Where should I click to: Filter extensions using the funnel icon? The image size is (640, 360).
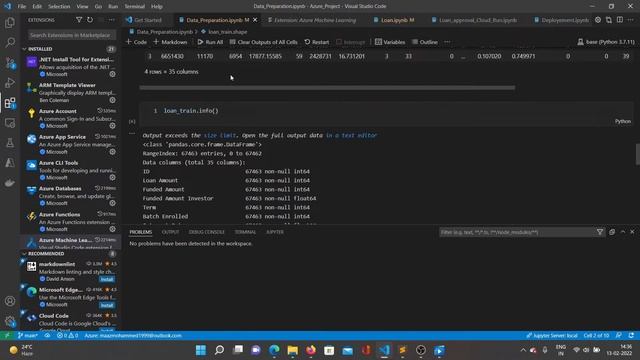pyautogui.click(x=79, y=20)
